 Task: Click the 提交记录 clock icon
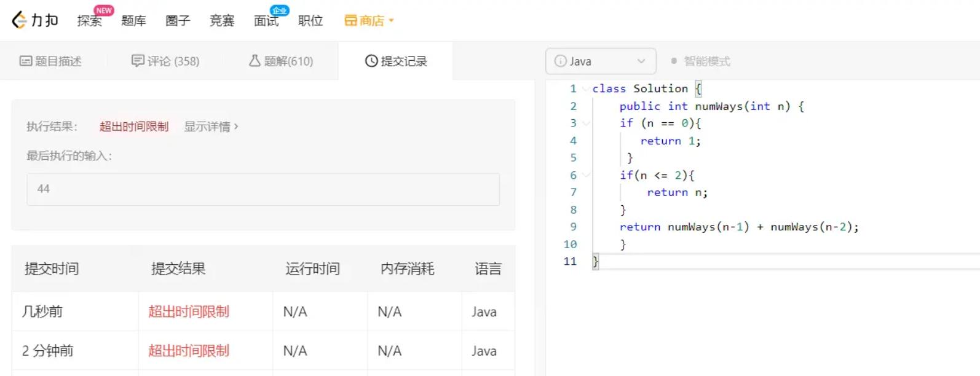click(x=371, y=61)
